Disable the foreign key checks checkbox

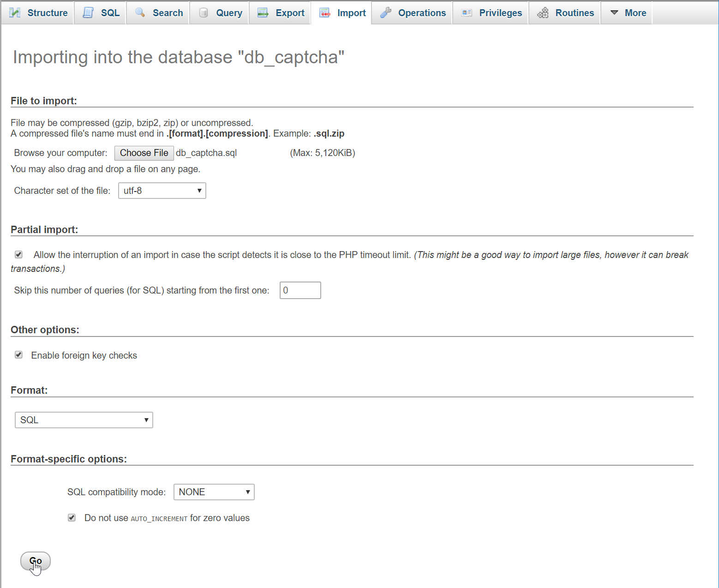tap(19, 355)
